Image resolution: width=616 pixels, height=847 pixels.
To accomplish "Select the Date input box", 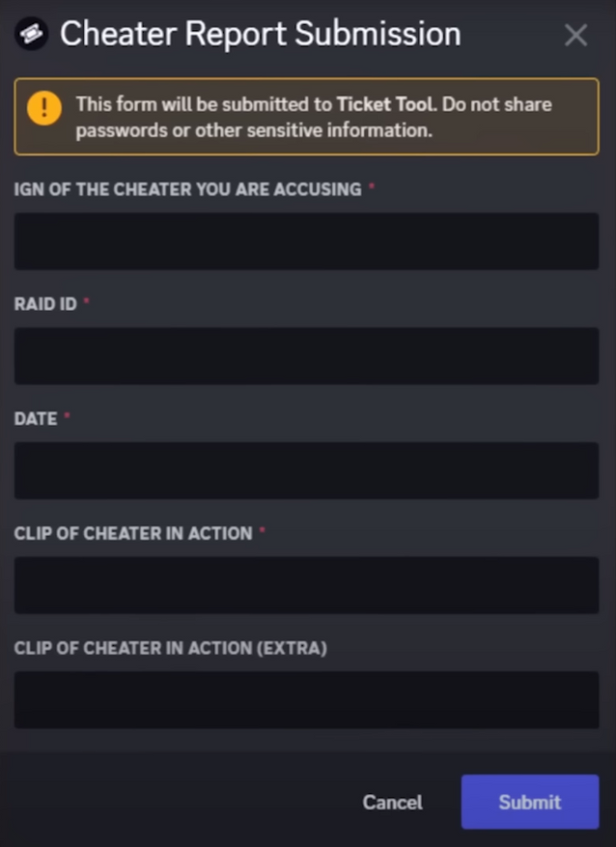I will pos(306,470).
